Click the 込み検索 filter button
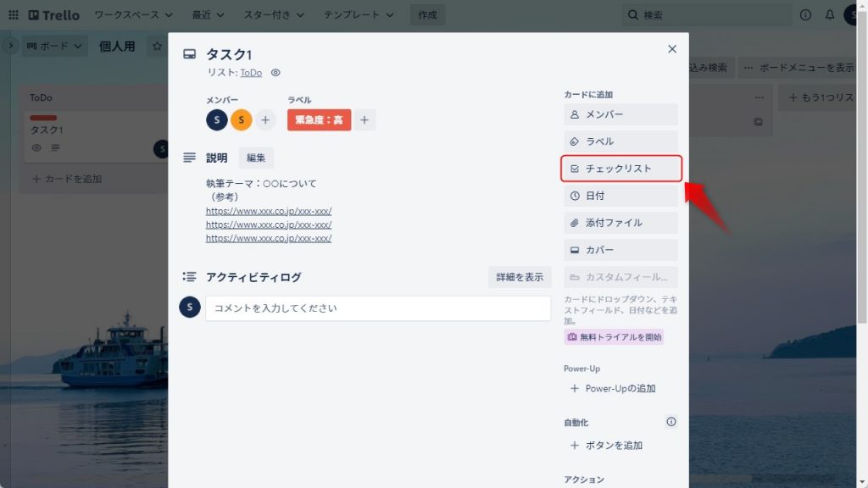The width and height of the screenshot is (868, 488). (x=711, y=68)
